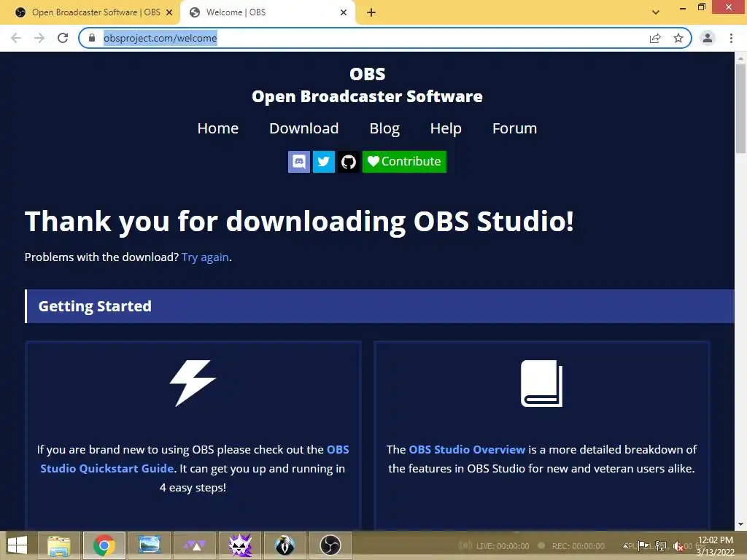Screen dimensions: 747x560
Task: Open the Chrome profile avatar menu
Action: [708, 38]
